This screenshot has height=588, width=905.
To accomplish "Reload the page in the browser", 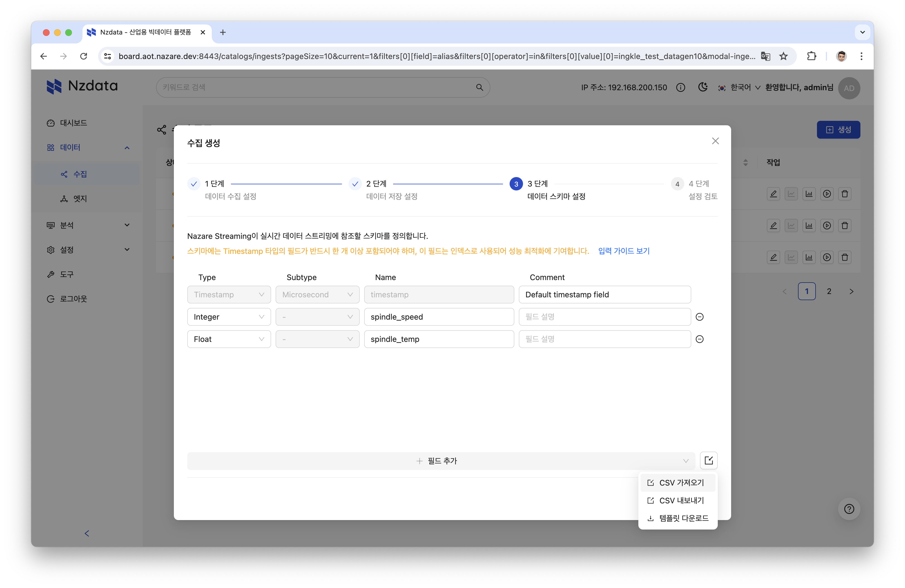I will click(x=84, y=56).
